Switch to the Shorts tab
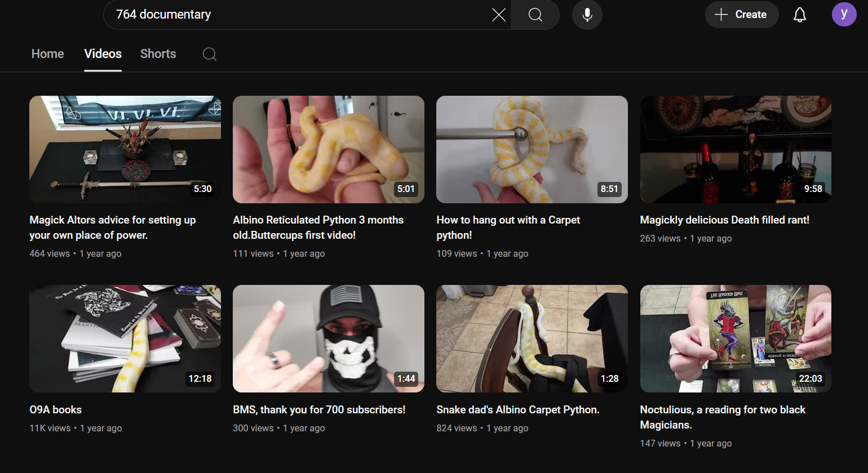Viewport: 868px width, 473px height. click(x=158, y=54)
